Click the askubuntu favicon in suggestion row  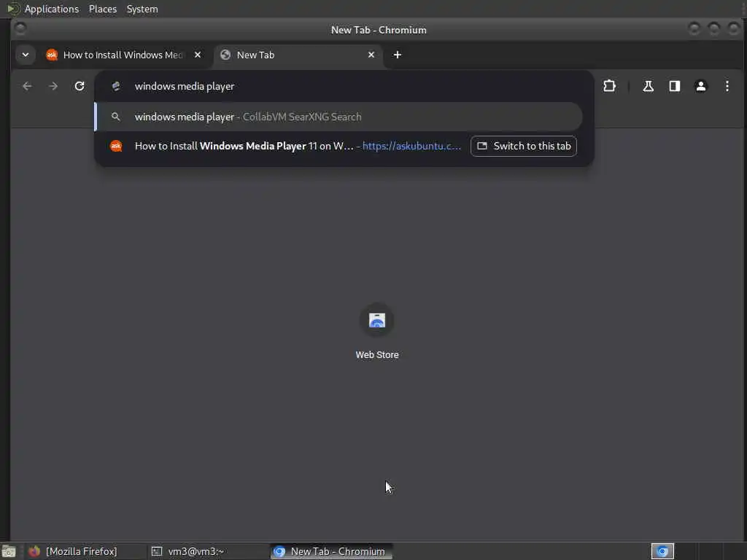coord(116,146)
